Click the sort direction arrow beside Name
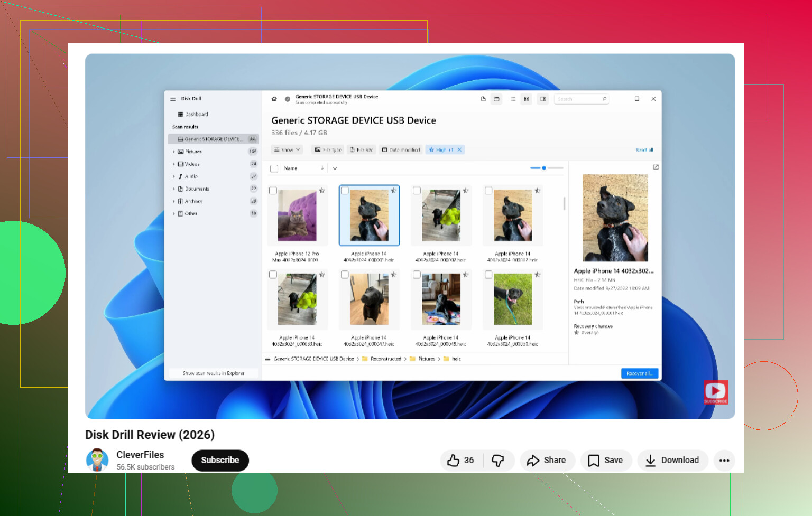The image size is (812, 516). coord(322,168)
